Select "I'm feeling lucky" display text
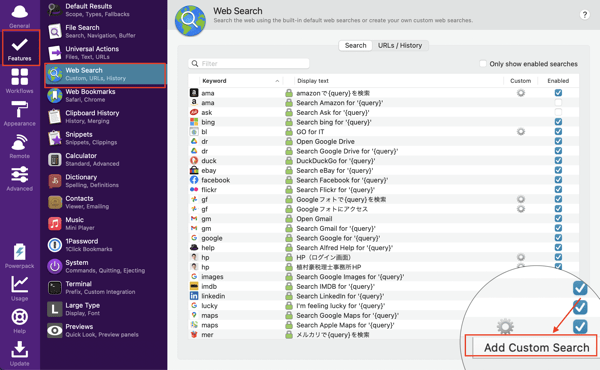600x370 pixels. click(341, 306)
